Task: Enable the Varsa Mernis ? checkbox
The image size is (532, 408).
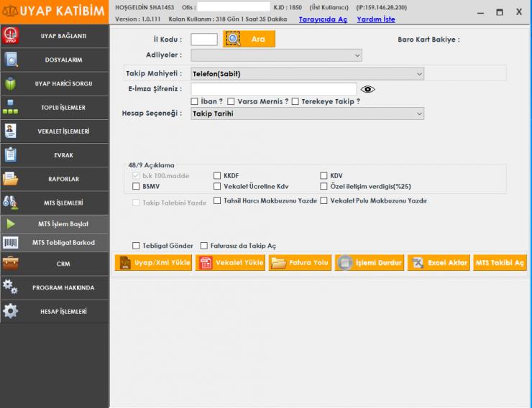Action: tap(231, 101)
